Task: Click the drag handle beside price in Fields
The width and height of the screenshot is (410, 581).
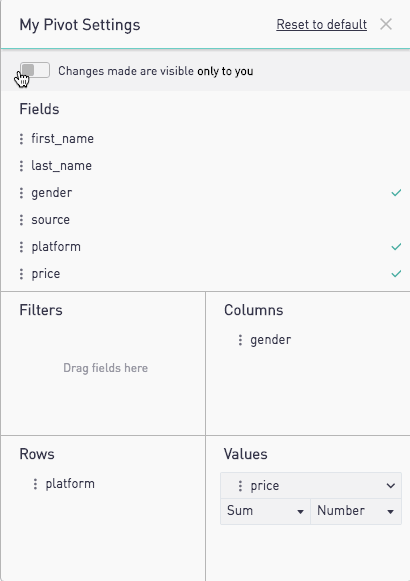Action: (x=21, y=274)
